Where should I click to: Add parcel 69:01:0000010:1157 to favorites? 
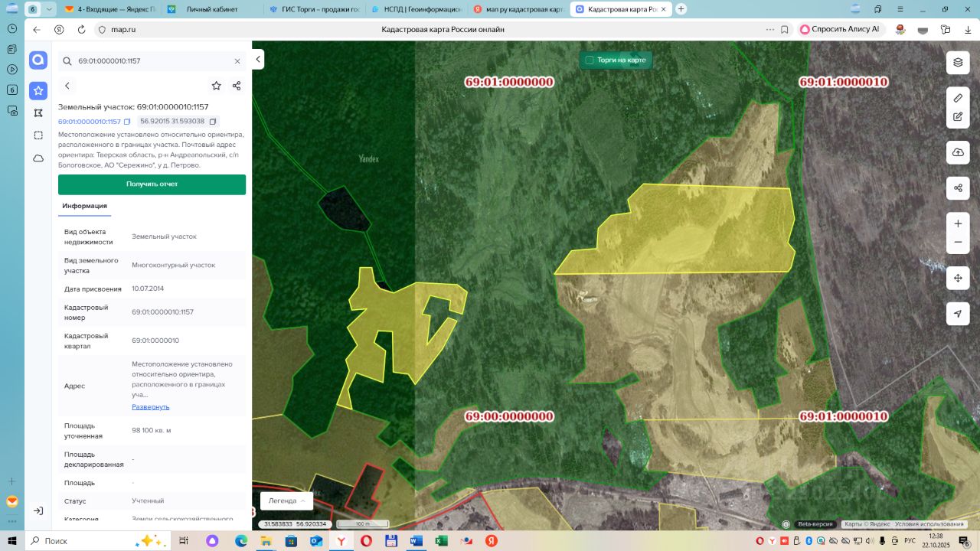[x=217, y=86]
